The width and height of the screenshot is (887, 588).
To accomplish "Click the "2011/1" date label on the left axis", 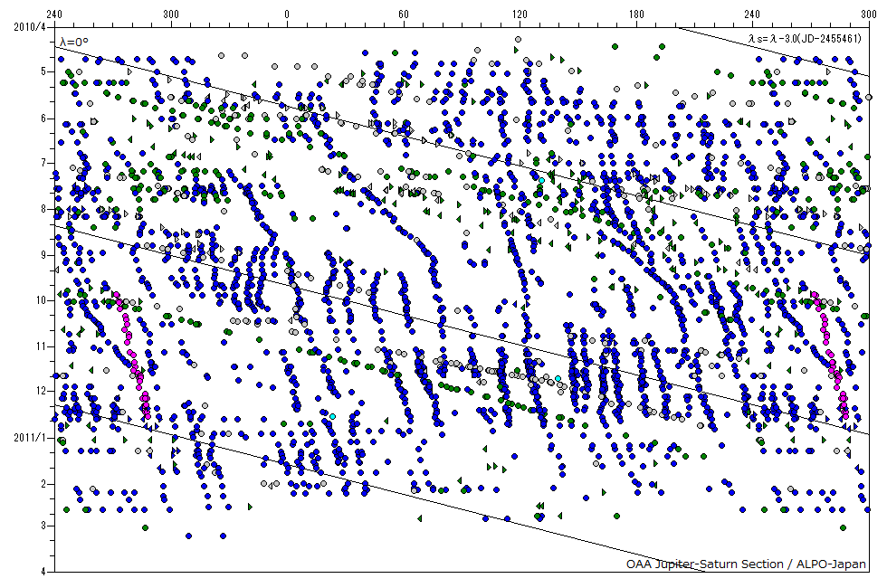I will [30, 438].
